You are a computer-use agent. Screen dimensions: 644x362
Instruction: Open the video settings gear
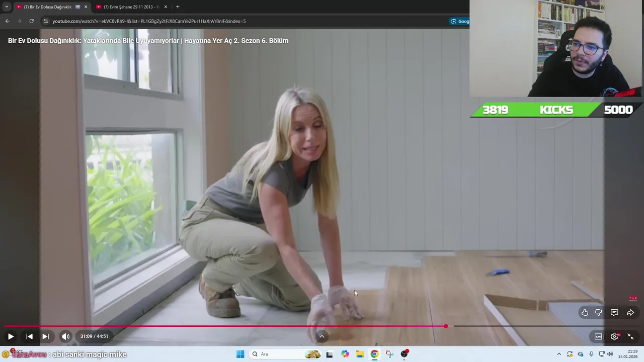coord(614,336)
